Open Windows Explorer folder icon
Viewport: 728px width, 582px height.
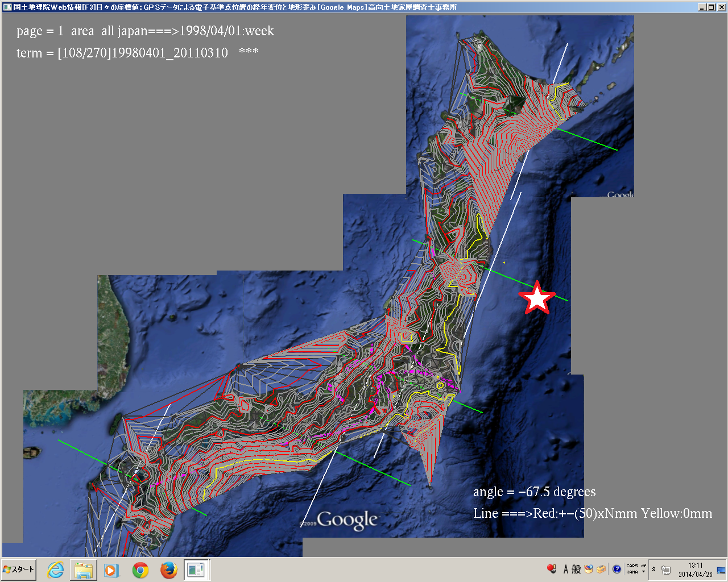pos(84,569)
